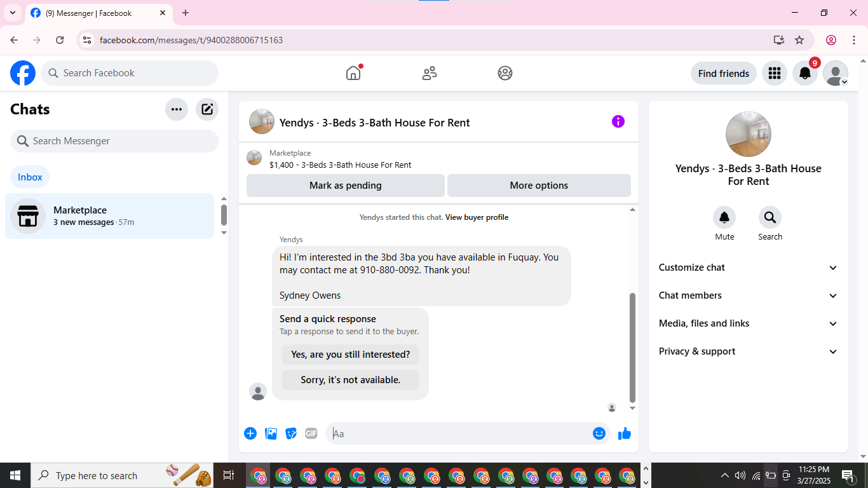Viewport: 868px width, 488px height.
Task: Open the Facebook menu grid icon
Action: pyautogui.click(x=774, y=73)
